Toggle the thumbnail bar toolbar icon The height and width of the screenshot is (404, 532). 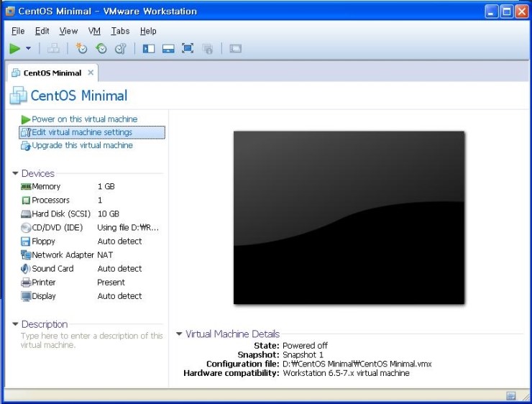pyautogui.click(x=168, y=49)
